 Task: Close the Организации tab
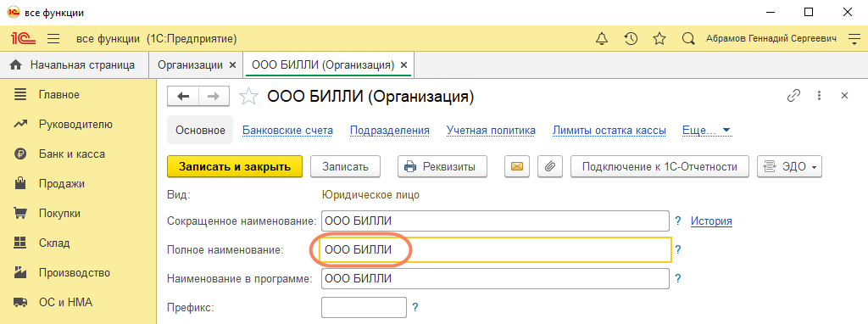(x=232, y=64)
